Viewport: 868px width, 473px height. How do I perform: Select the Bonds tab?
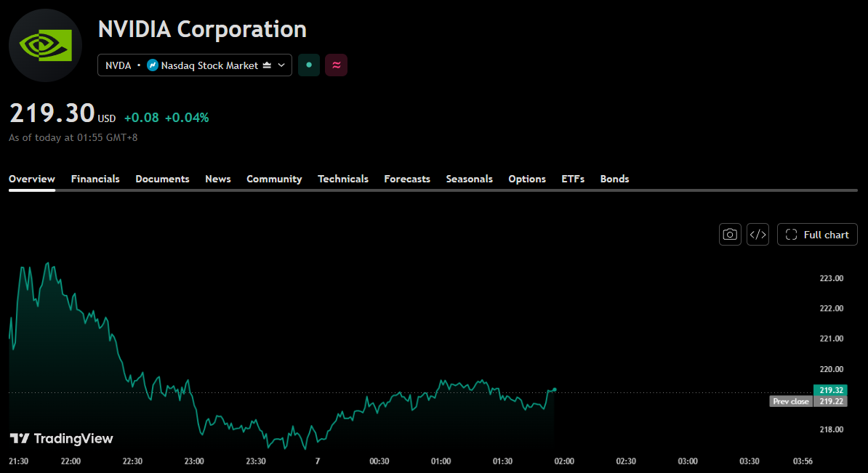(x=614, y=179)
